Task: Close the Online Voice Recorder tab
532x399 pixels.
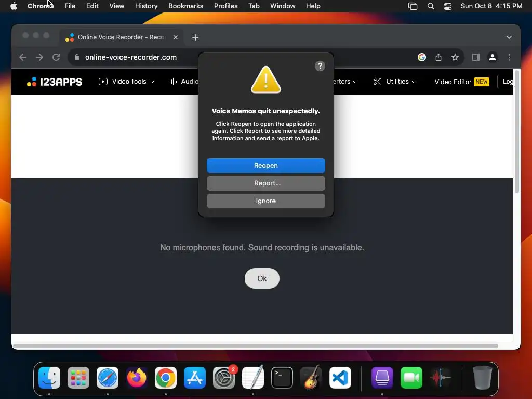Action: pos(176,37)
